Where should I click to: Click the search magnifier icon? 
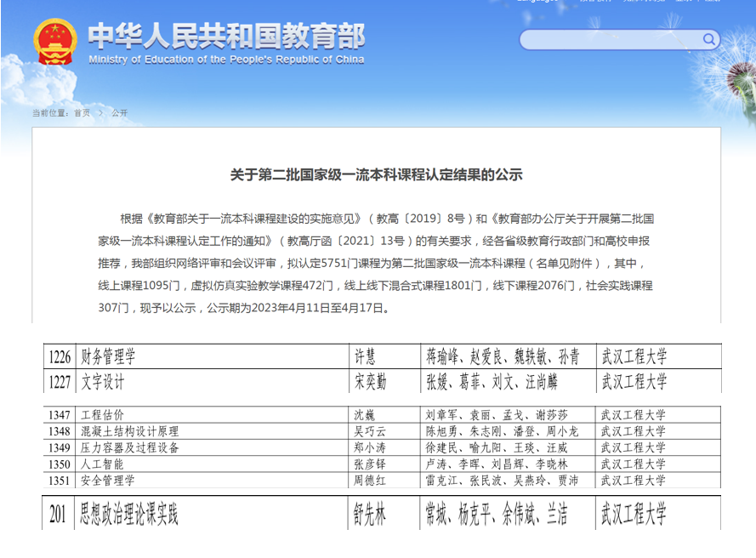point(708,39)
